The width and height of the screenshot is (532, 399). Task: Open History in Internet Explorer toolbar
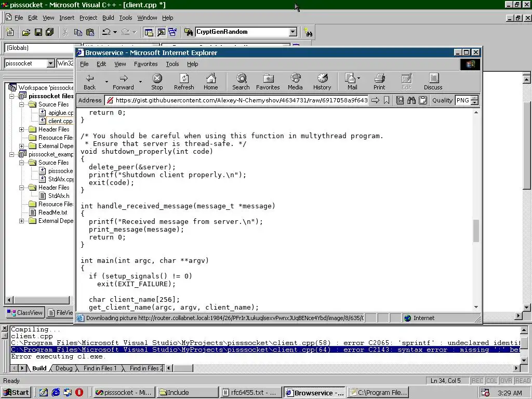click(322, 82)
